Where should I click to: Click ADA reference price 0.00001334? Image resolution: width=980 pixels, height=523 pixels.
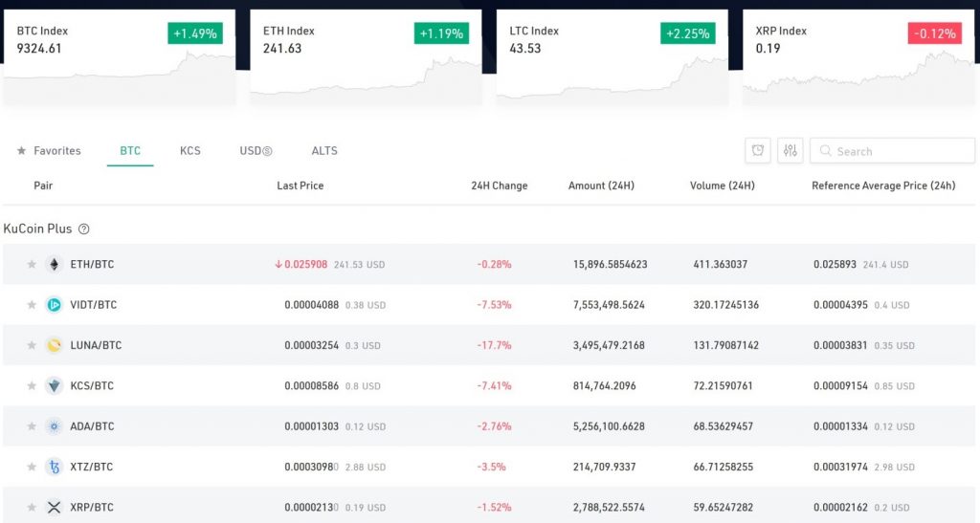click(x=840, y=426)
